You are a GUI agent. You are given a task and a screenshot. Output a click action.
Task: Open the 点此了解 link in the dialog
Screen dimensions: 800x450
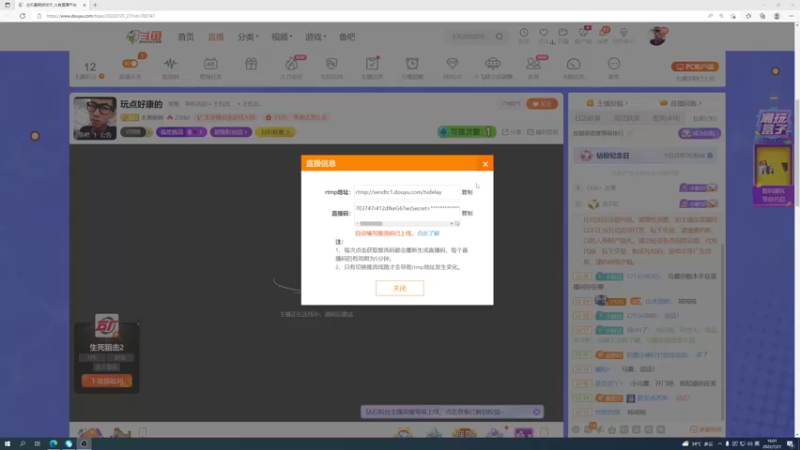(428, 233)
